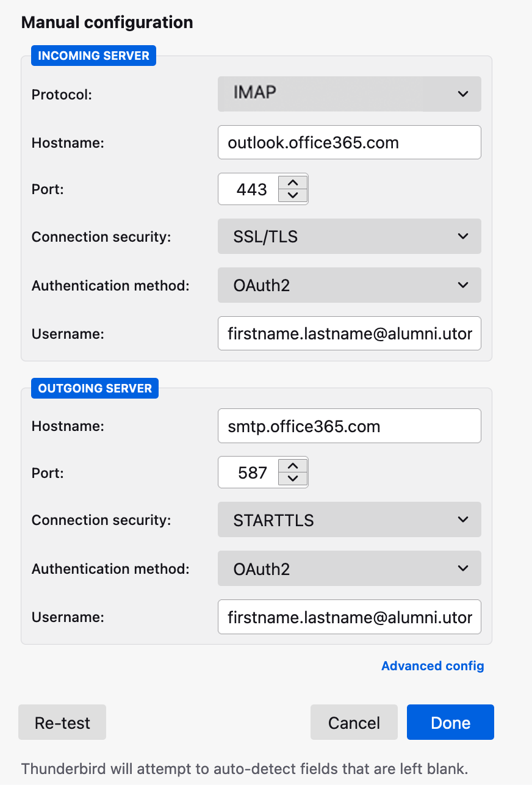532x785 pixels.
Task: Click the auto-detect hint text at bottom
Action: (x=245, y=769)
